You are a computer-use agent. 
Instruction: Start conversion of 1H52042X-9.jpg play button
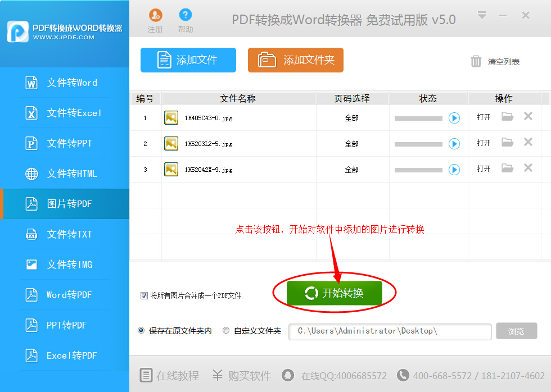click(x=454, y=170)
